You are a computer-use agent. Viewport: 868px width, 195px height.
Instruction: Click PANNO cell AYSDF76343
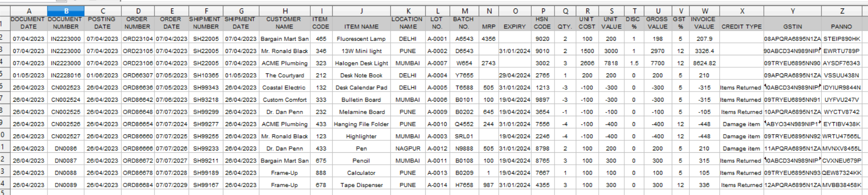click(842, 63)
